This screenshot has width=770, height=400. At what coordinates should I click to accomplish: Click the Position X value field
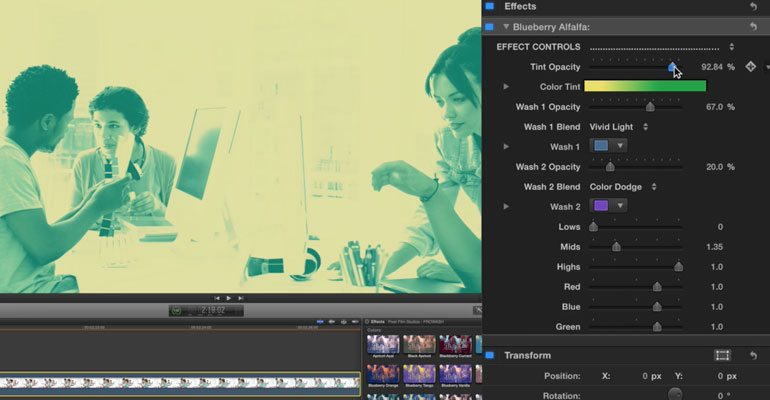tap(645, 376)
